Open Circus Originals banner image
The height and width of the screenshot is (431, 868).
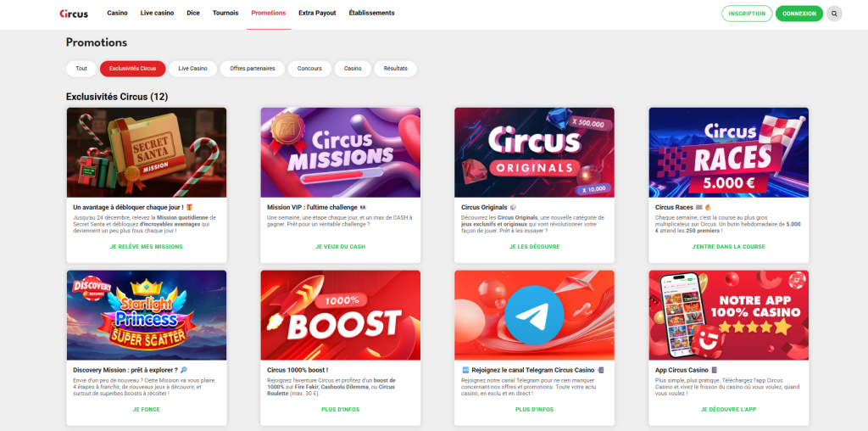pos(534,153)
